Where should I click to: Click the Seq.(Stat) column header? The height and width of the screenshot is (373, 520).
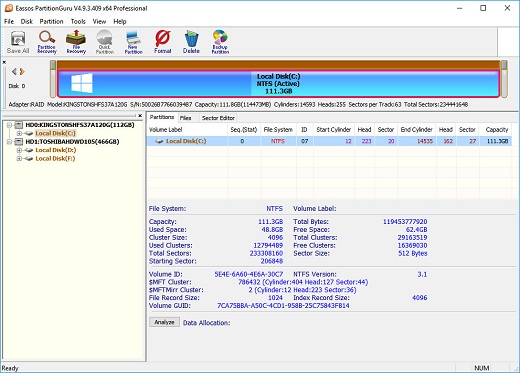click(244, 130)
